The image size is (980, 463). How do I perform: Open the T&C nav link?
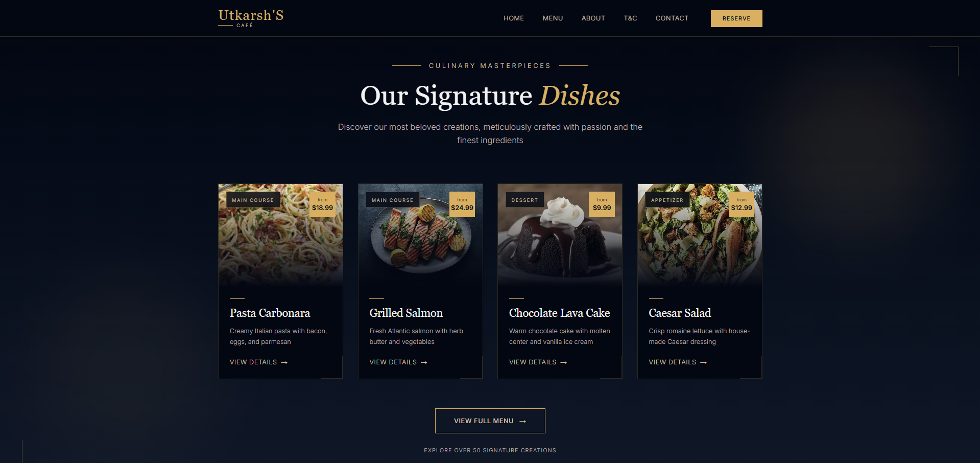[630, 18]
